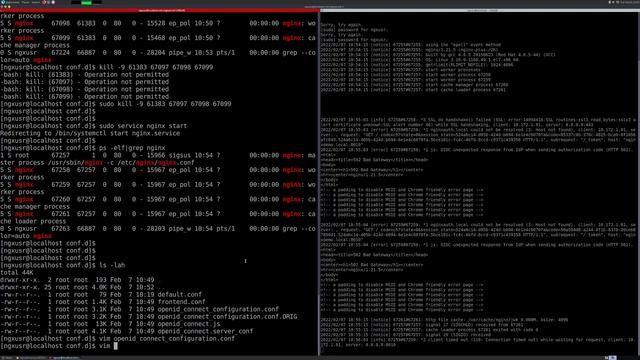The height and width of the screenshot is (360, 640).
Task: Click the 'ps -elf|grep nginx' command
Action: point(132,148)
